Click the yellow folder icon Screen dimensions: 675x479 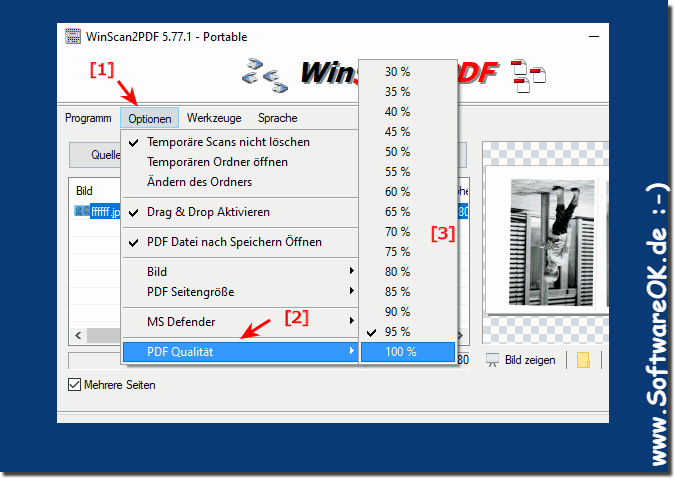click(x=583, y=360)
